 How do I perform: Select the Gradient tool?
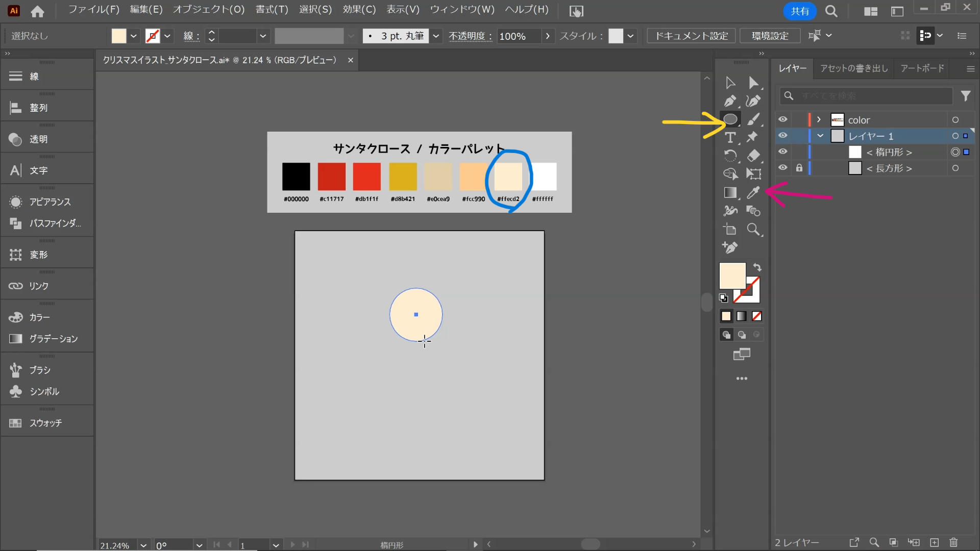point(730,193)
